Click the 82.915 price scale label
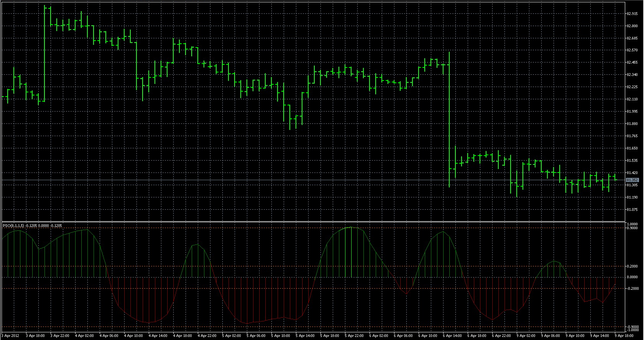 [x=632, y=14]
